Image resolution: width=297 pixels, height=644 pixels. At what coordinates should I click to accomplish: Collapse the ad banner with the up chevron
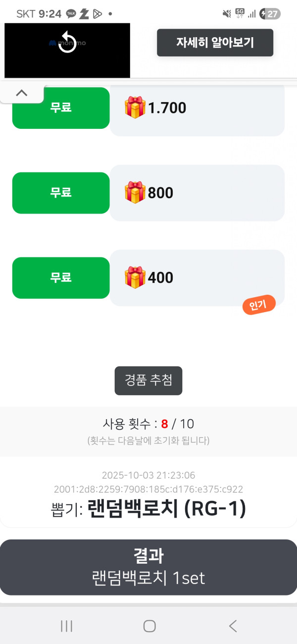point(22,93)
